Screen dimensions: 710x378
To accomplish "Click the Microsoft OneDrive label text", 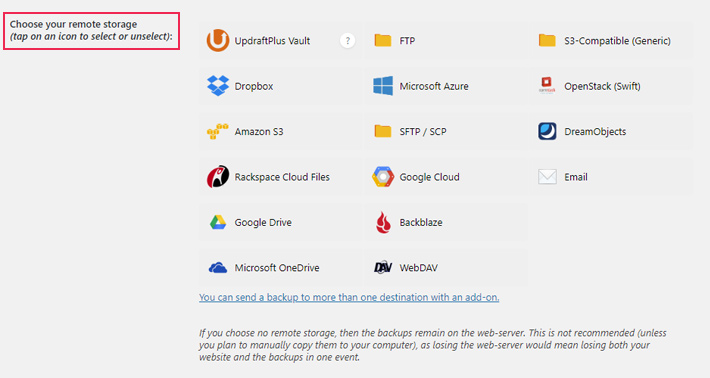I will [x=277, y=268].
